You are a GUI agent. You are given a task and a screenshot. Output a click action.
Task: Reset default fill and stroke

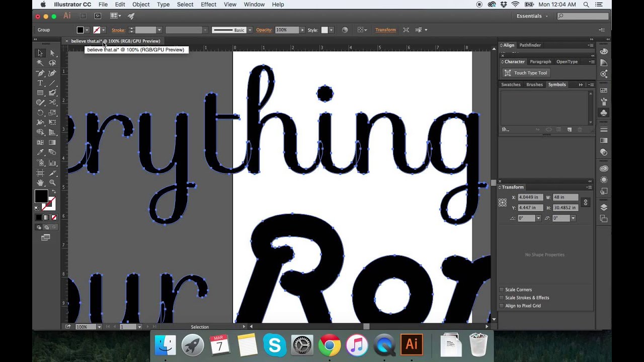37,208
